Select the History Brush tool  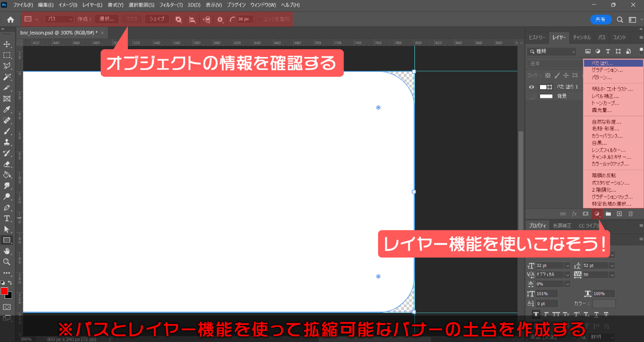7,153
